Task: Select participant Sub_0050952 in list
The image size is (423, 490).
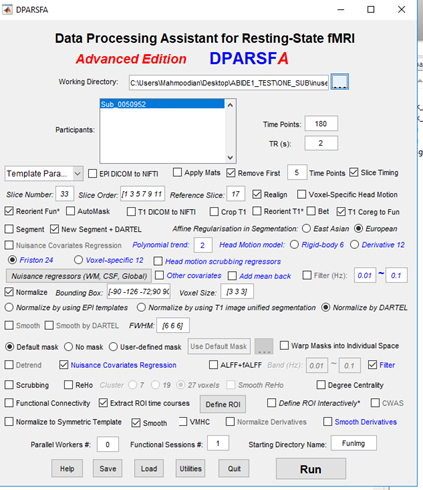Action: pos(162,104)
